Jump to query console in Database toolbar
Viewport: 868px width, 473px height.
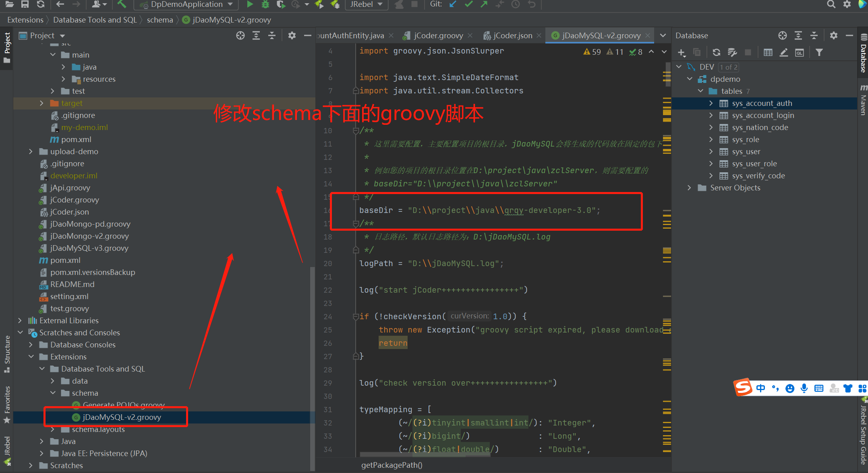800,52
